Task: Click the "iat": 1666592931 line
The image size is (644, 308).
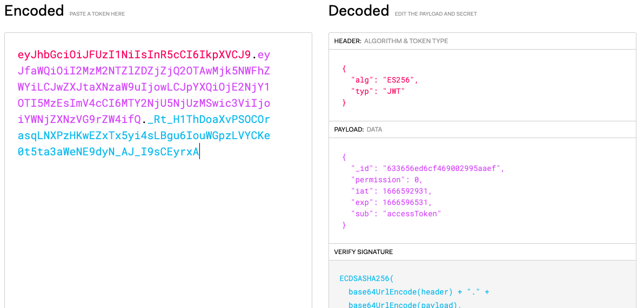Action: click(x=391, y=191)
